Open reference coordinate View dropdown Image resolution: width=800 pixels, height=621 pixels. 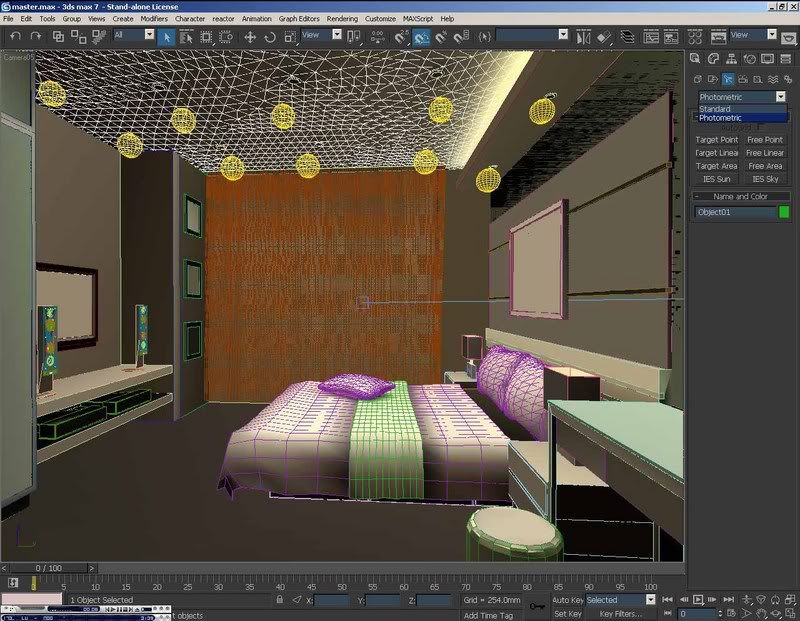337,34
